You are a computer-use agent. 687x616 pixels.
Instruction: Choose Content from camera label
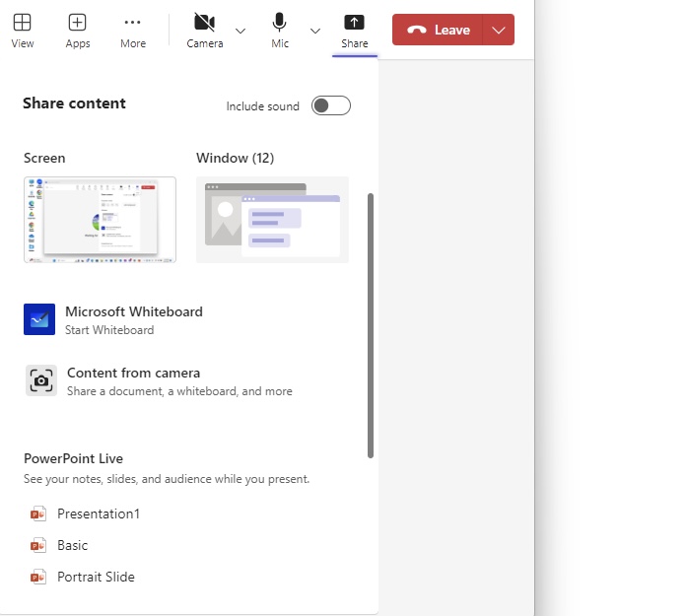tap(134, 373)
